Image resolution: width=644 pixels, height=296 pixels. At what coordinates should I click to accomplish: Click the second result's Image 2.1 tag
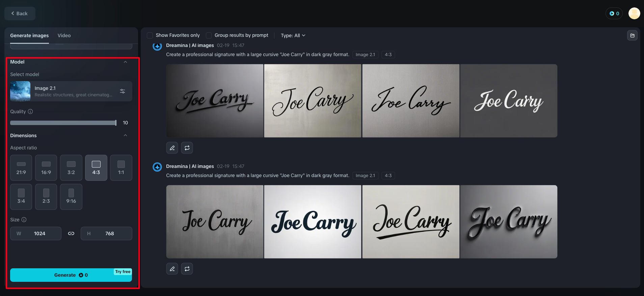click(x=365, y=176)
